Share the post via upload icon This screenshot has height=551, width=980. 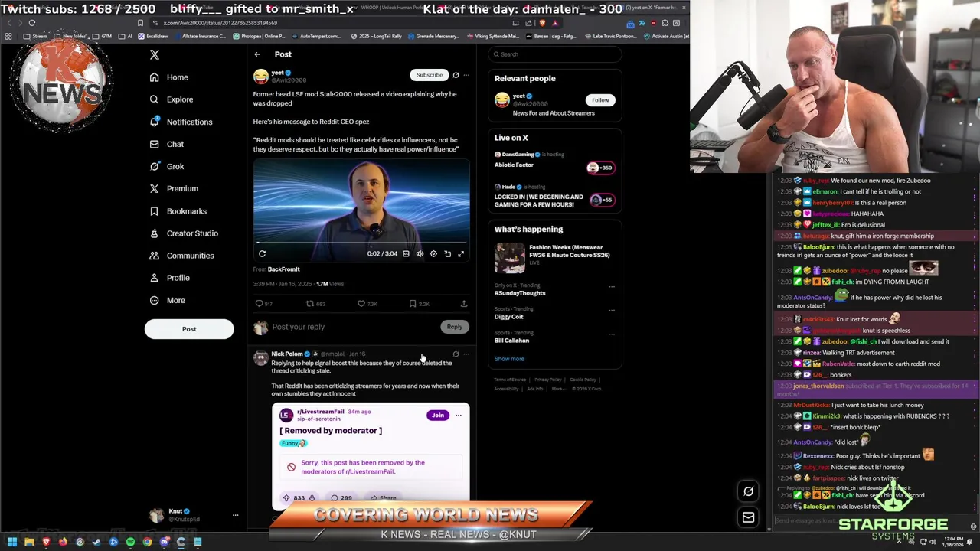[463, 304]
